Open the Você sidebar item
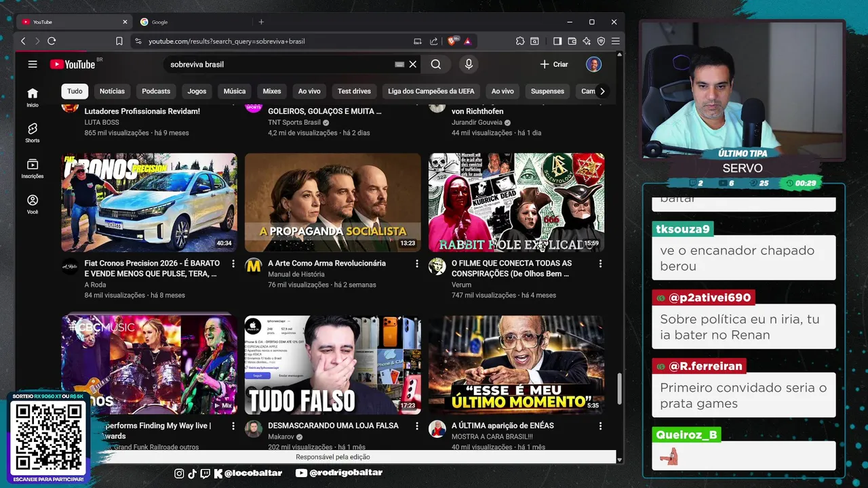This screenshot has width=868, height=488. click(33, 205)
